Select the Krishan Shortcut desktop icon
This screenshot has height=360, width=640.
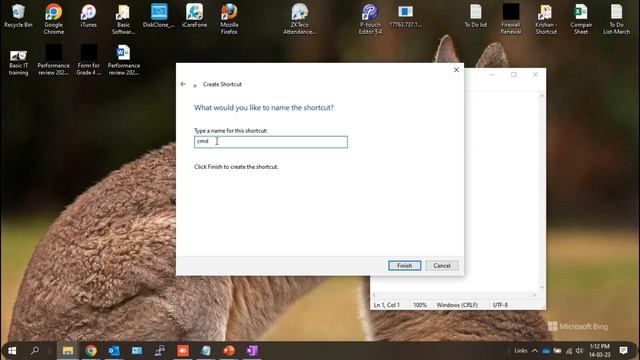coord(546,19)
